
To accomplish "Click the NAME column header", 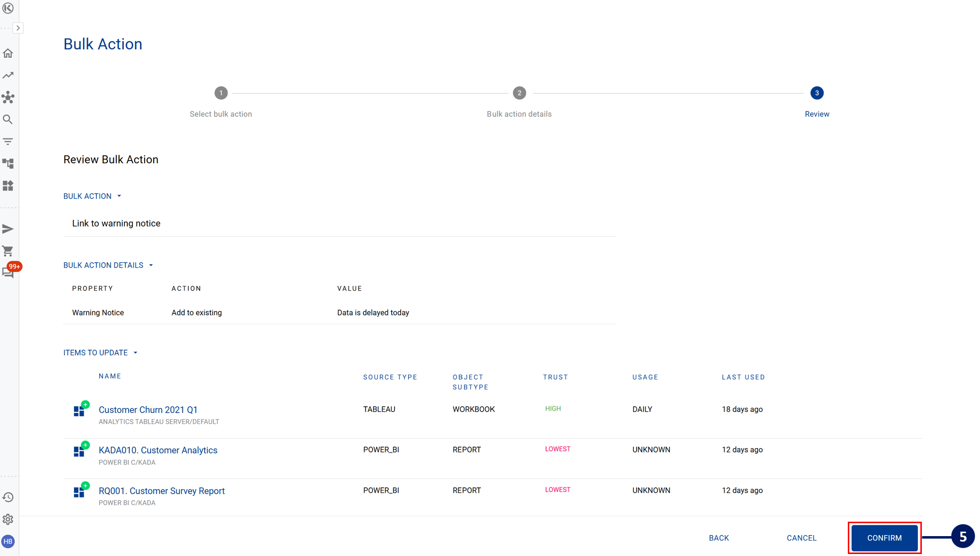I will pos(110,376).
